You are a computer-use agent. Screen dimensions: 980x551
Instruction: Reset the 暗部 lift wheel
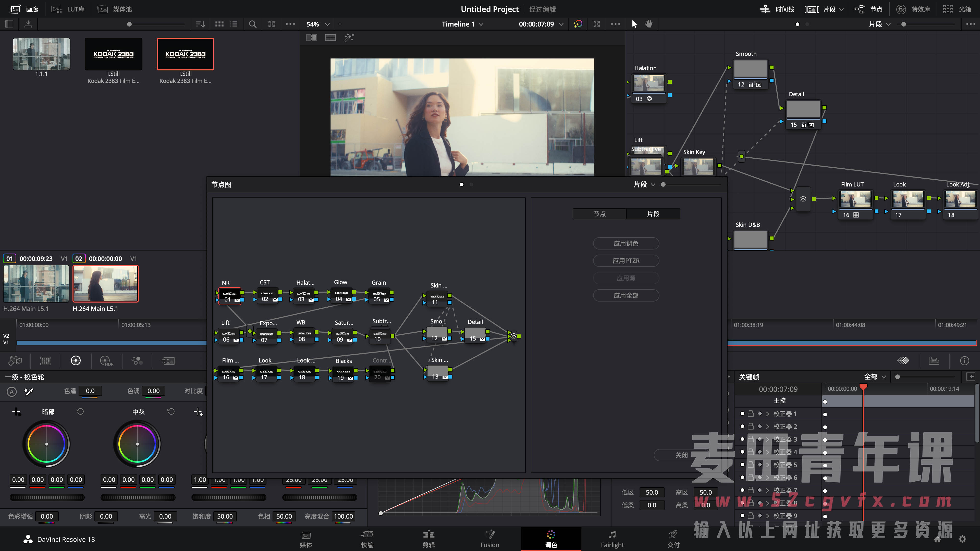pos(80,411)
